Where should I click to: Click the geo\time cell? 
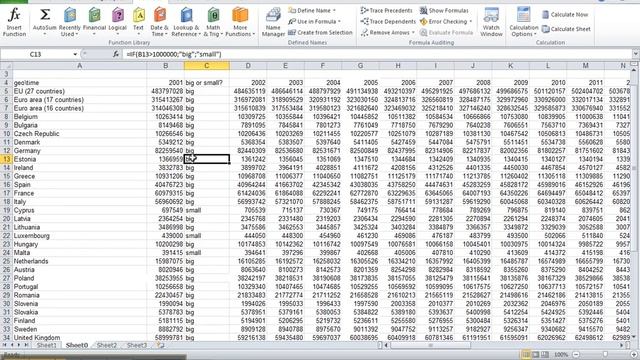pyautogui.click(x=80, y=82)
